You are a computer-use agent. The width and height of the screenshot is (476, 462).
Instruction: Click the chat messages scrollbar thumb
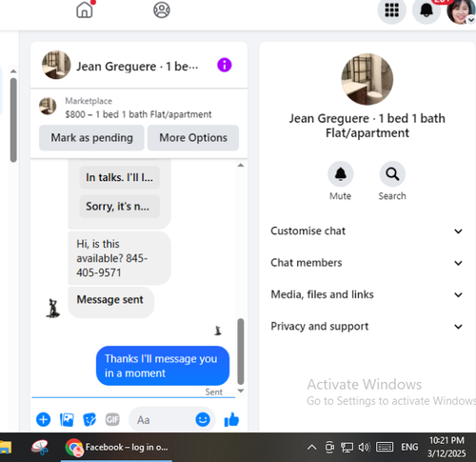(241, 352)
